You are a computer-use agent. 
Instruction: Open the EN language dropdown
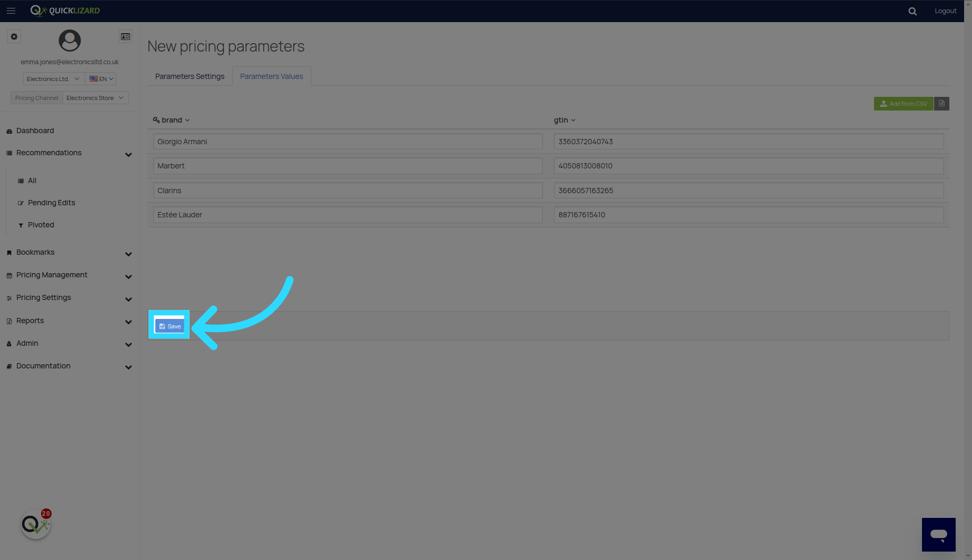click(101, 79)
